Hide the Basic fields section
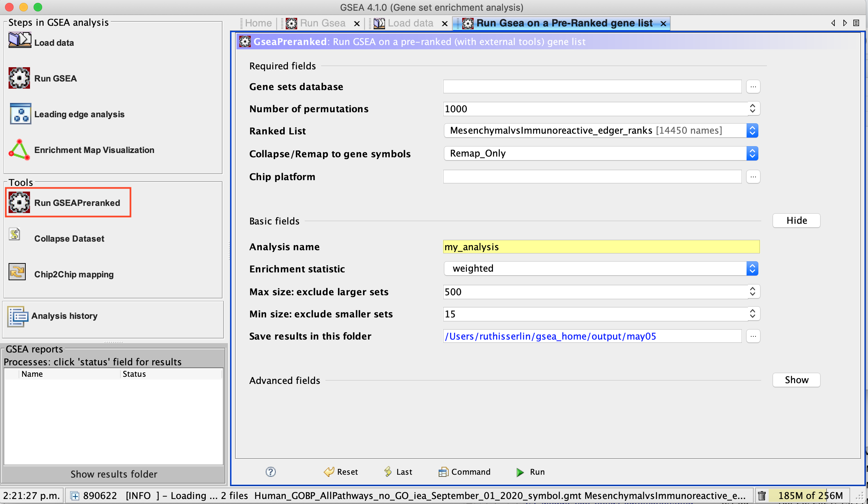This screenshot has height=504, width=868. [796, 221]
